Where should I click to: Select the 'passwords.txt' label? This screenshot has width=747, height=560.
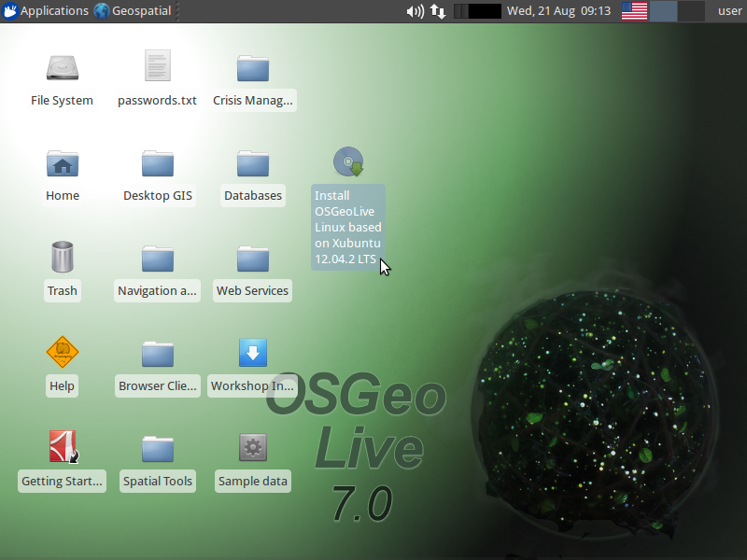(x=157, y=101)
